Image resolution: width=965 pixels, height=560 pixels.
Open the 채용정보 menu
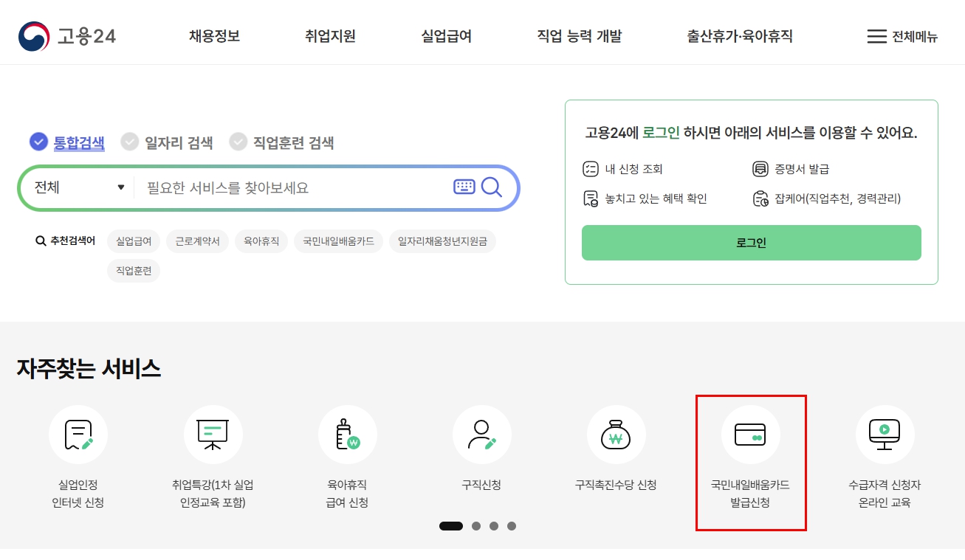coord(214,36)
